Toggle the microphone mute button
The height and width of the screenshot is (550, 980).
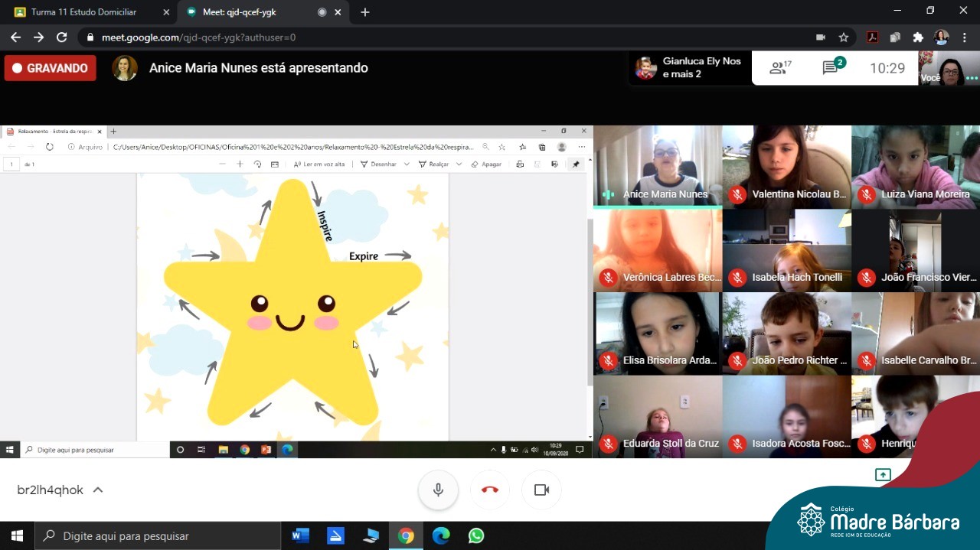coord(438,490)
